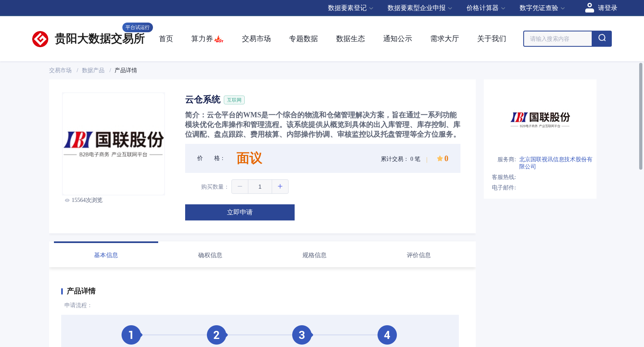This screenshot has height=347, width=644.
Task: Click the purchase quantity input showing 1
Action: click(260, 187)
